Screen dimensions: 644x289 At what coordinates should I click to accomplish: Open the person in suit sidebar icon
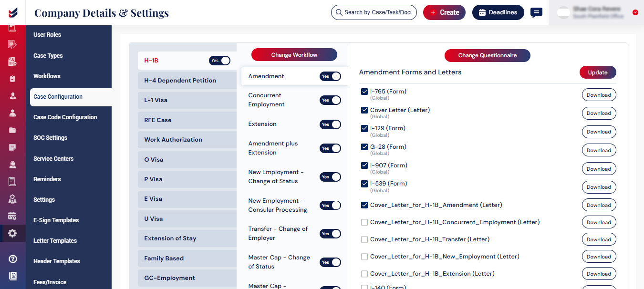point(12,114)
